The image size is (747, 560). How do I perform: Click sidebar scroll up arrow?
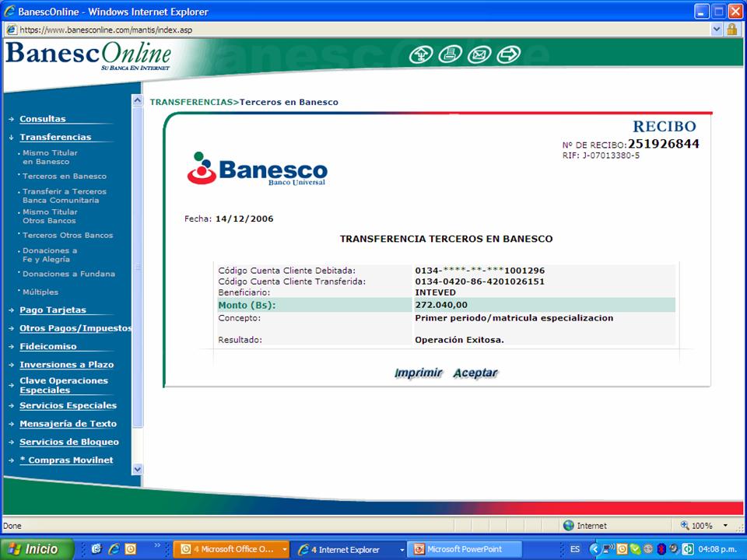point(137,100)
